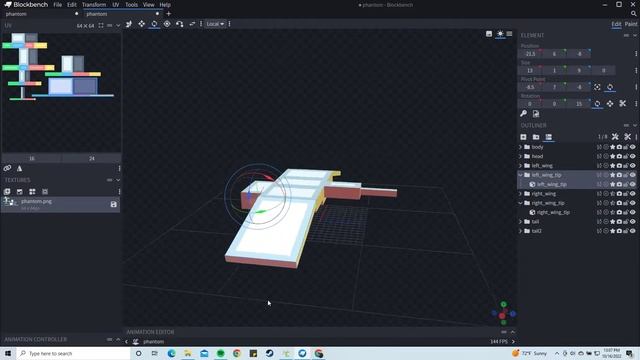Toggle visibility eye of tail2 group
640x360 pixels.
tap(633, 231)
